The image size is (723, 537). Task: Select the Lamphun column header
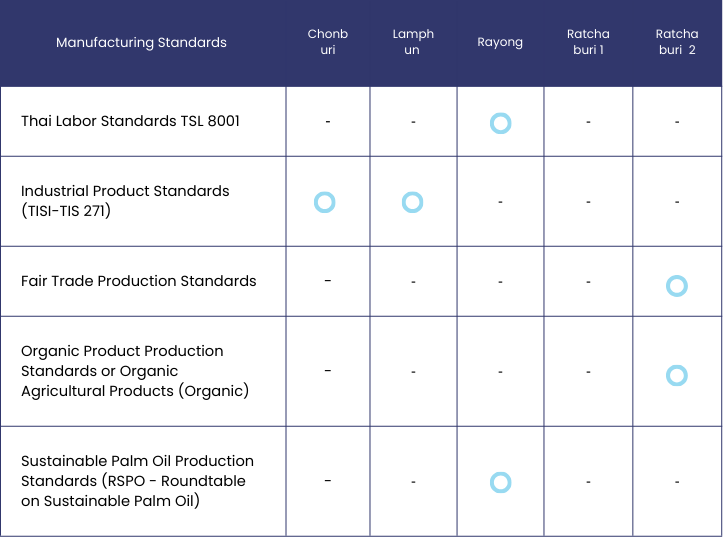413,42
